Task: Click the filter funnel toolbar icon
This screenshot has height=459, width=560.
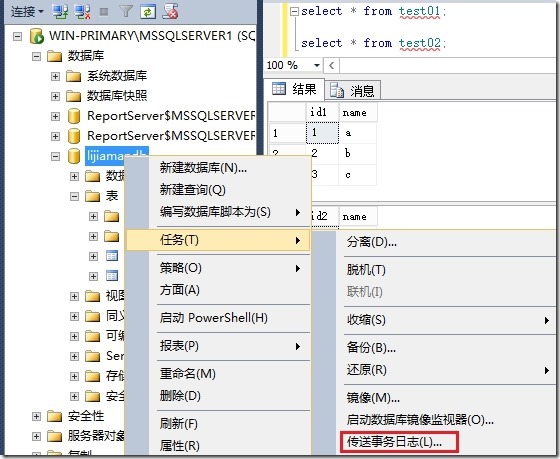Action: (126, 12)
